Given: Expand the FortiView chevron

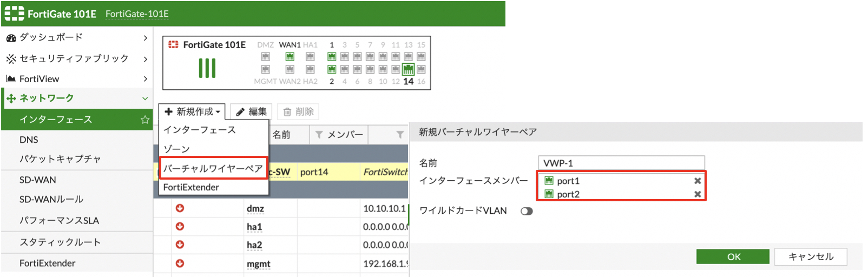Looking at the screenshot, I should [145, 79].
